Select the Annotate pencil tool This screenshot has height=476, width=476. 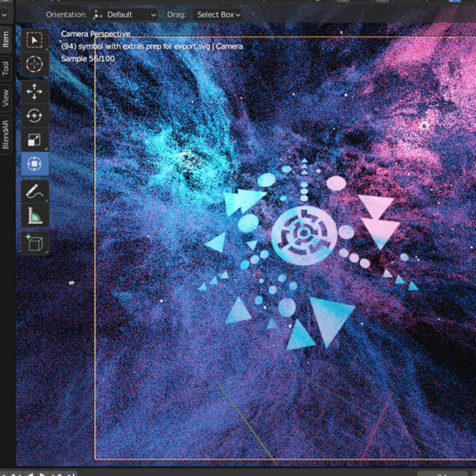(x=34, y=192)
